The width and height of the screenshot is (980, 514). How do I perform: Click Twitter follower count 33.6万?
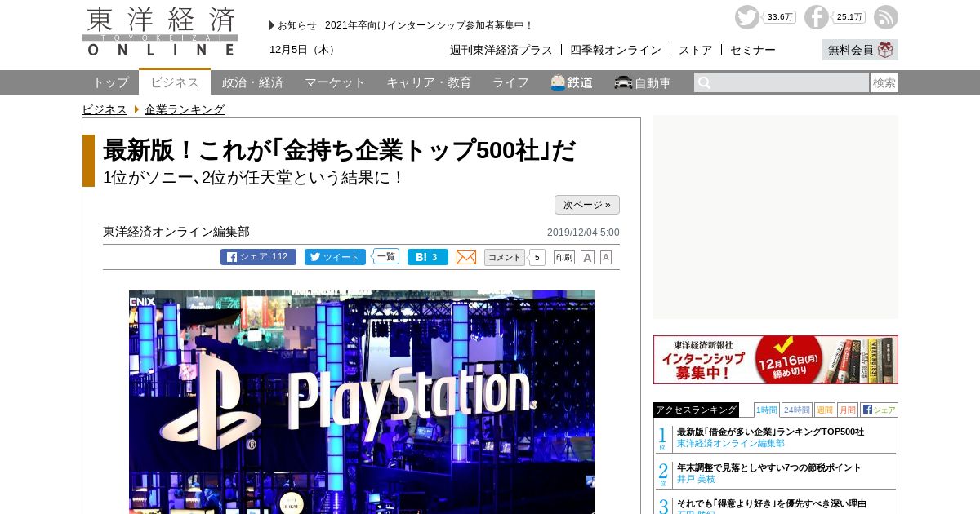[780, 17]
